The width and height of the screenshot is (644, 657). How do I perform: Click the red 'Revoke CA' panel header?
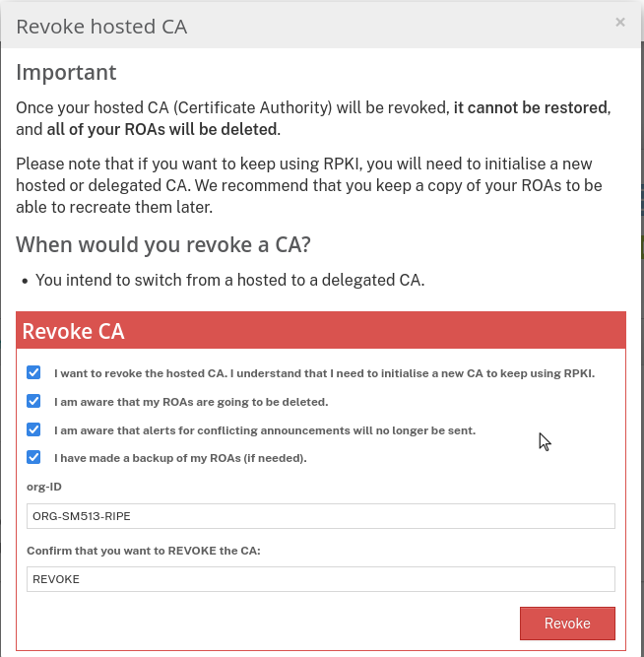321,331
